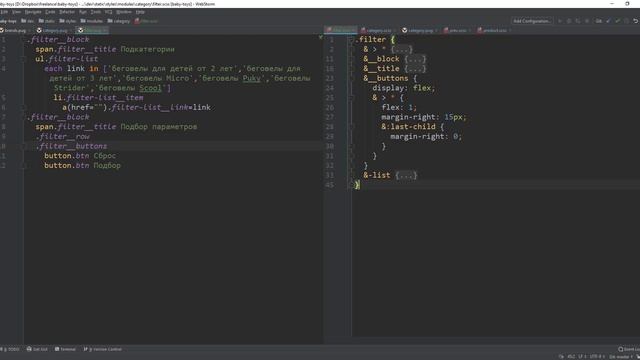Click the 'flex: 1;' line
This screenshot has height=360, width=640.
point(399,108)
